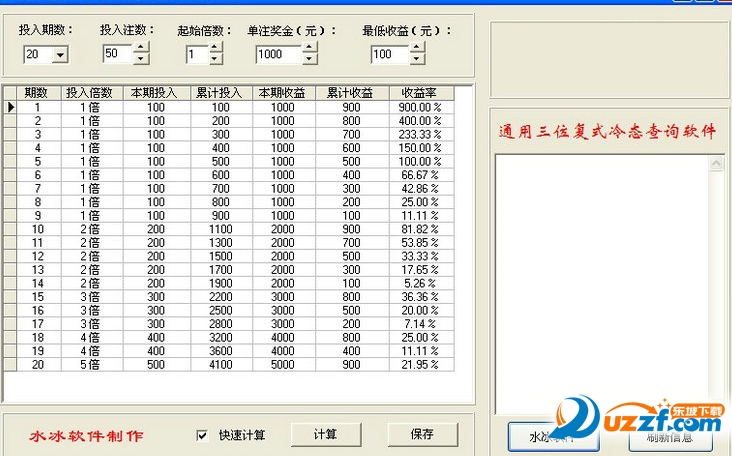
Task: Open the 投入期数 dropdown arrow
Action: 60,55
